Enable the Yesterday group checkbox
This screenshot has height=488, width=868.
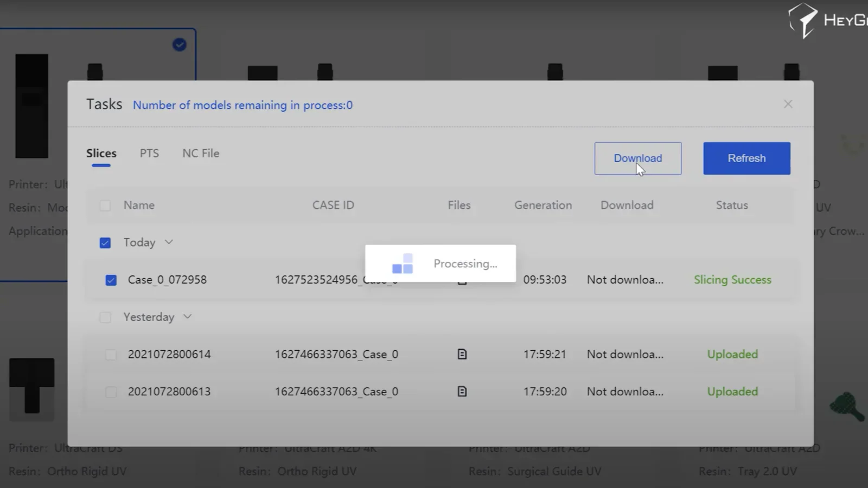tap(105, 317)
